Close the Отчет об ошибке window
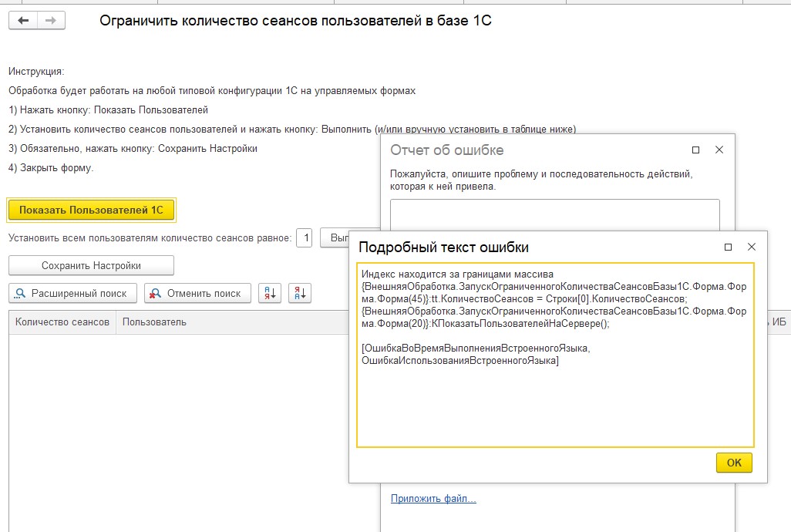Viewport: 791px width, 532px height. pos(719,150)
